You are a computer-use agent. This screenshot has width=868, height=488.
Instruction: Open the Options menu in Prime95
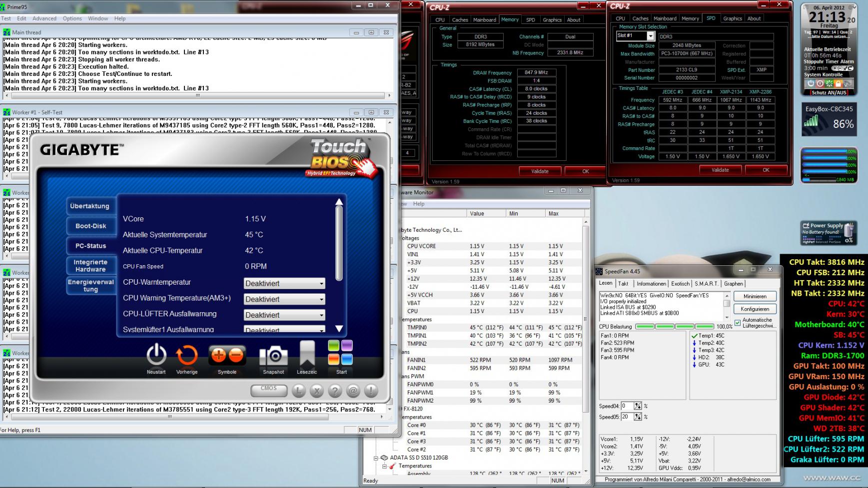tap(72, 18)
